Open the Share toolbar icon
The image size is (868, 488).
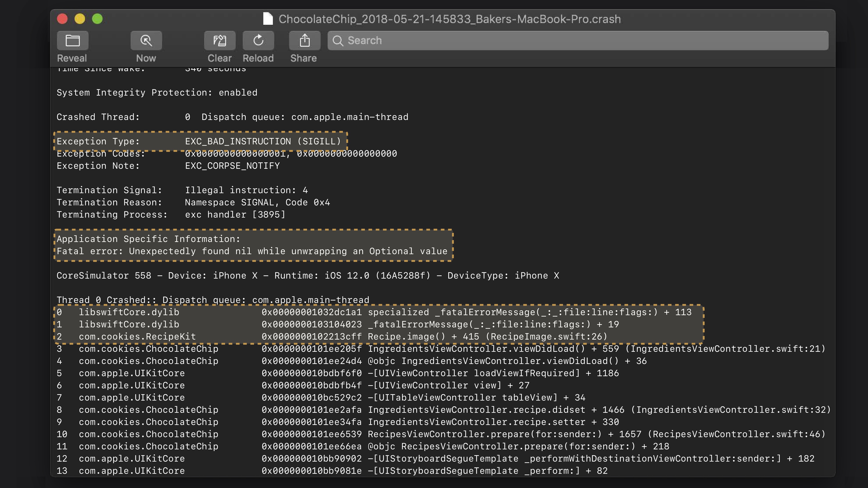click(304, 41)
